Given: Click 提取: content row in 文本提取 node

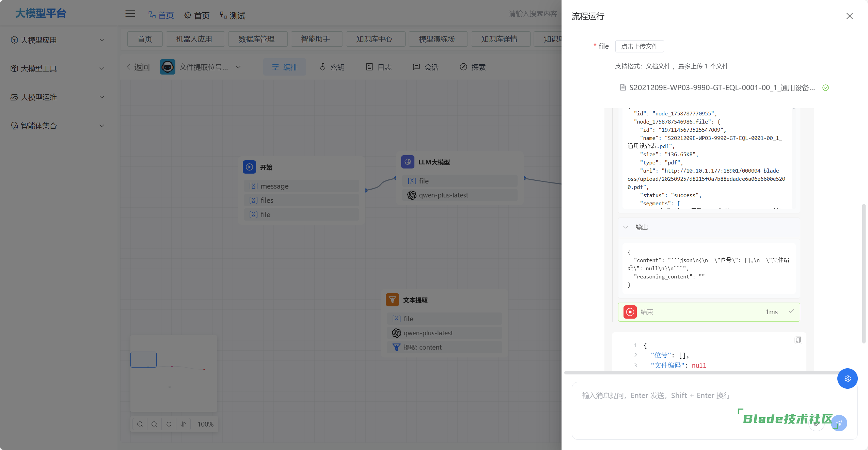Looking at the screenshot, I should click(x=444, y=348).
